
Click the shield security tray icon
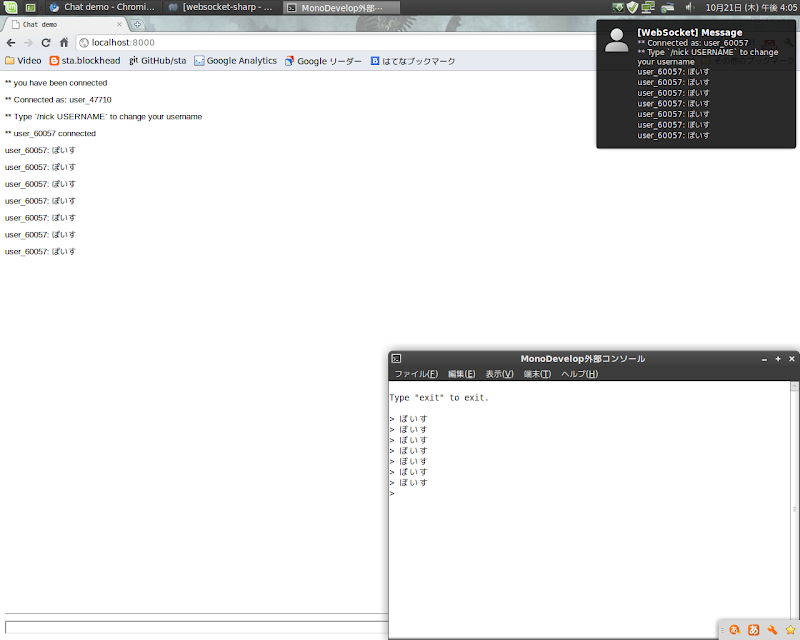click(632, 7)
